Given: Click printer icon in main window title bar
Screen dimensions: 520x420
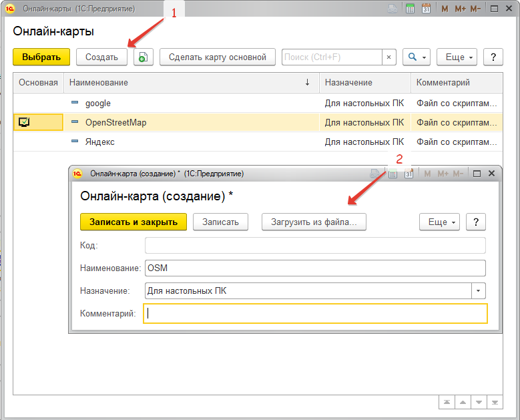Looking at the screenshot, I should point(393,9).
